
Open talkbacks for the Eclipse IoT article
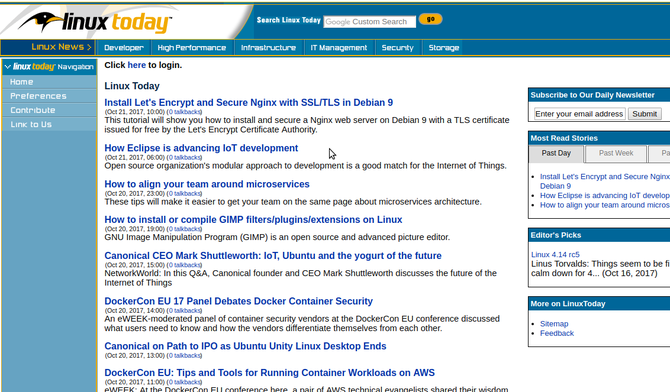(184, 158)
